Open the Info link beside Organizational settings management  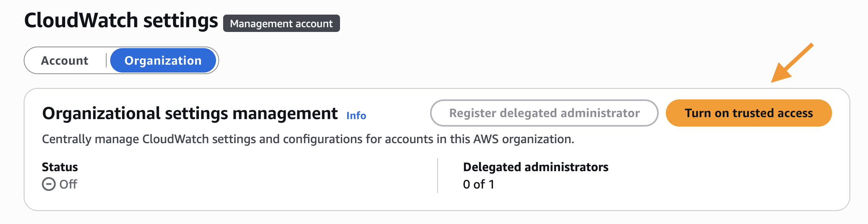[356, 116]
